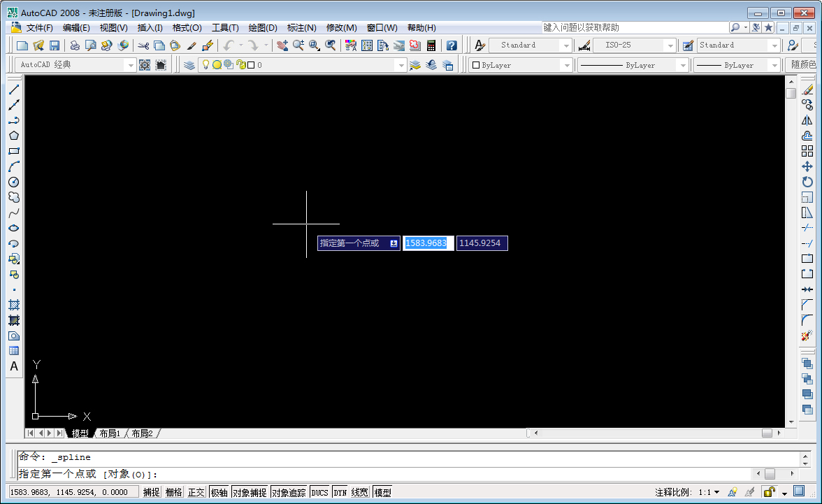The width and height of the screenshot is (822, 504).
Task: Click the dynamic input X coordinate field
Action: click(428, 243)
